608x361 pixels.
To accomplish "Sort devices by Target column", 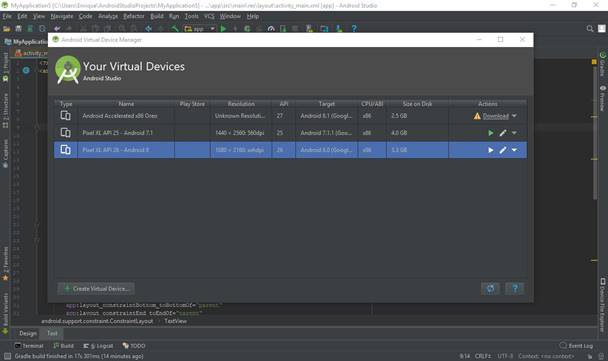I will 326,104.
